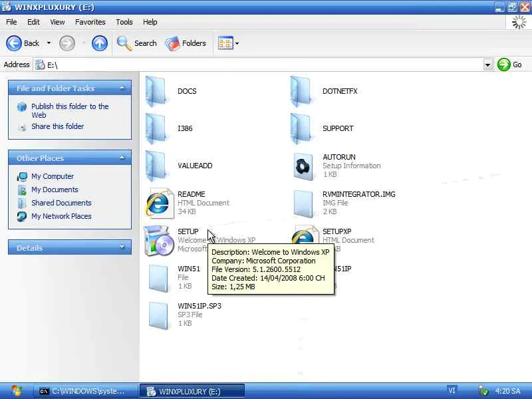Click Publish this folder to the Web
532x399 pixels.
pyautogui.click(x=70, y=110)
